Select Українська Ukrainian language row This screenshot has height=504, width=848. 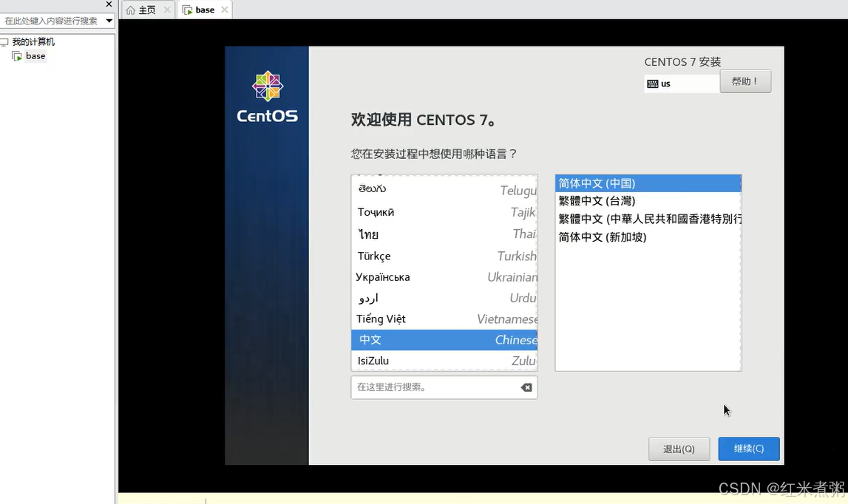pos(444,277)
